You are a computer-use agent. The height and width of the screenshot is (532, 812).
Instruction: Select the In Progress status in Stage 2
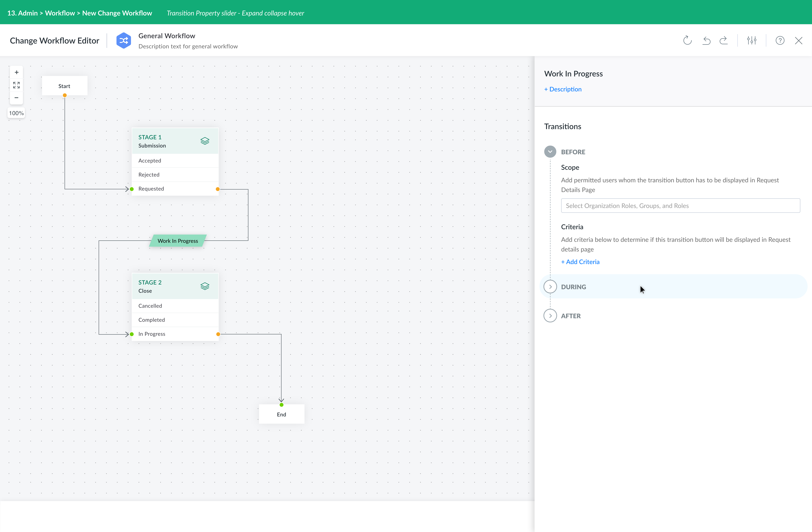175,334
